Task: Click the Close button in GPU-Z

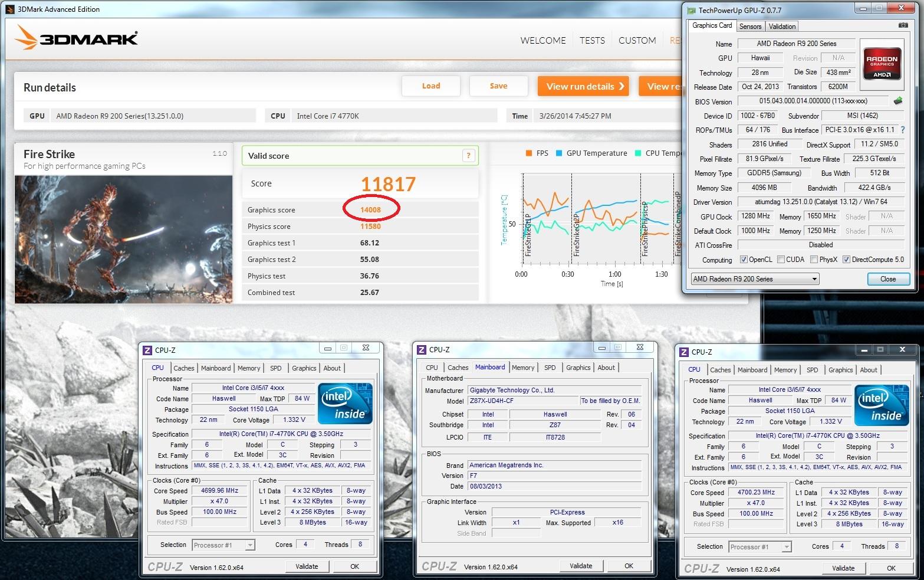Action: (x=888, y=279)
